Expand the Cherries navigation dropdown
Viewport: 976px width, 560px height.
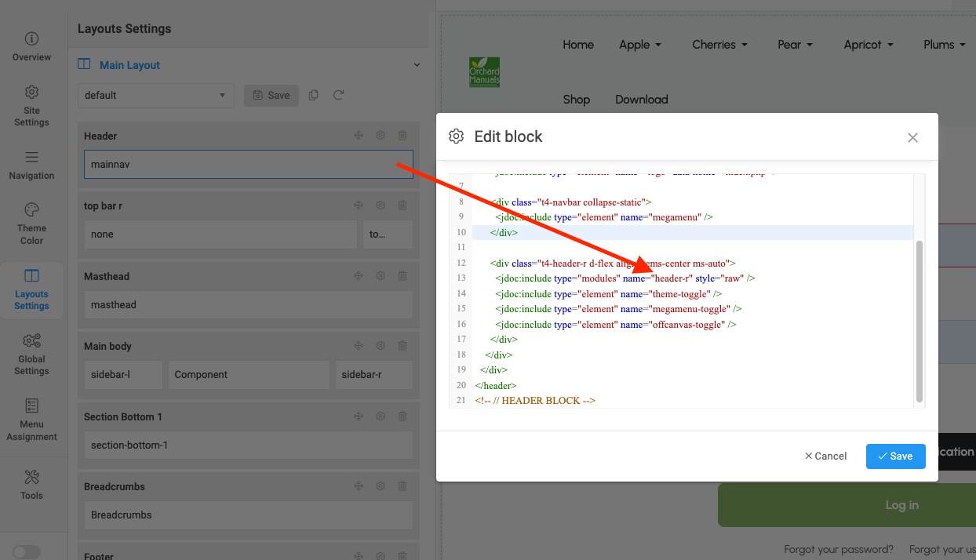tap(719, 45)
